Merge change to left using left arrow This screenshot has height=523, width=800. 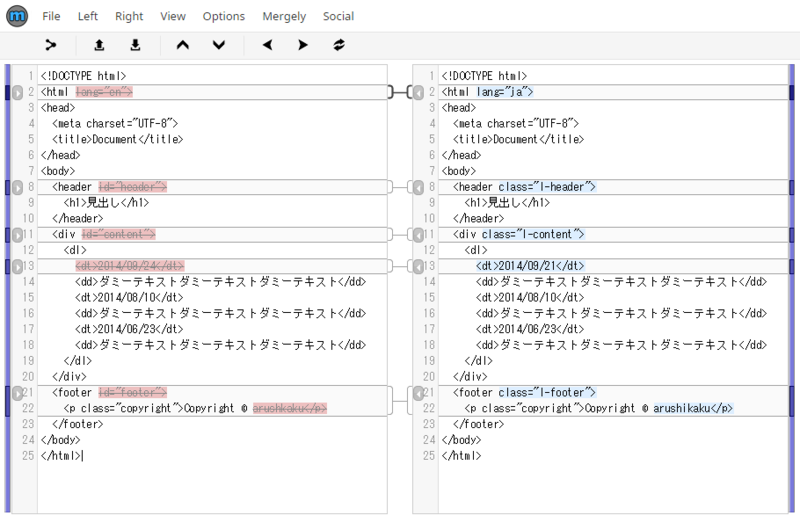click(x=267, y=45)
